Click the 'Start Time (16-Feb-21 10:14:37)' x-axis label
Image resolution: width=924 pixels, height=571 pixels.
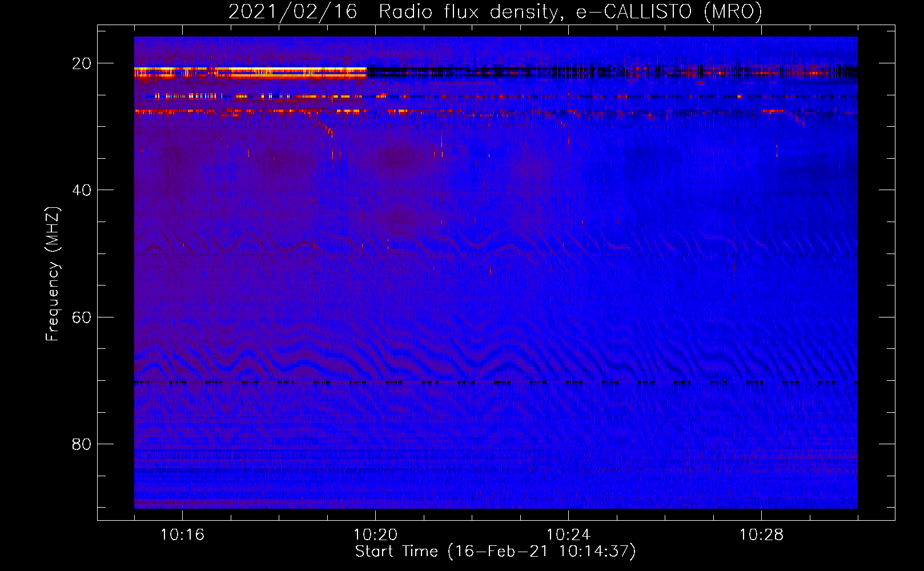click(x=495, y=552)
